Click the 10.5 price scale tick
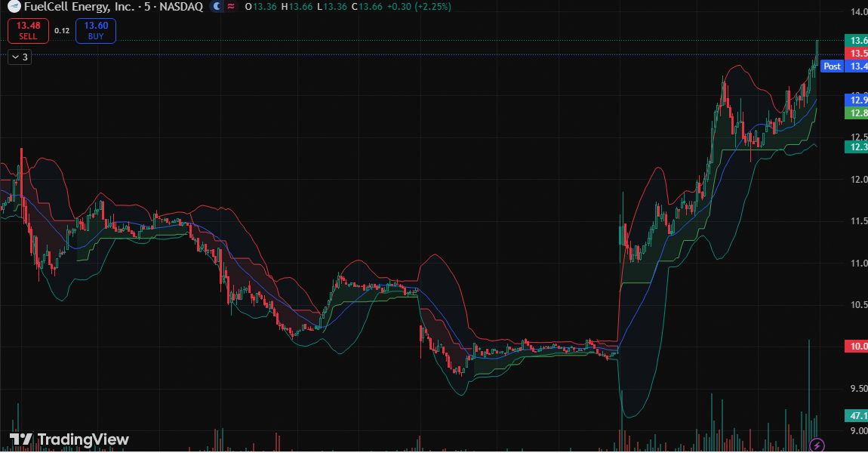The width and height of the screenshot is (868, 453). click(x=859, y=304)
